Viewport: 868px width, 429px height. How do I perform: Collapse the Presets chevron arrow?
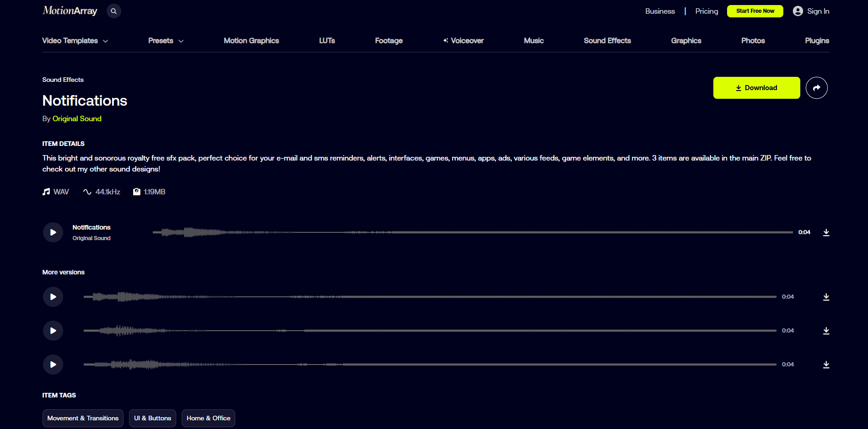pos(181,41)
